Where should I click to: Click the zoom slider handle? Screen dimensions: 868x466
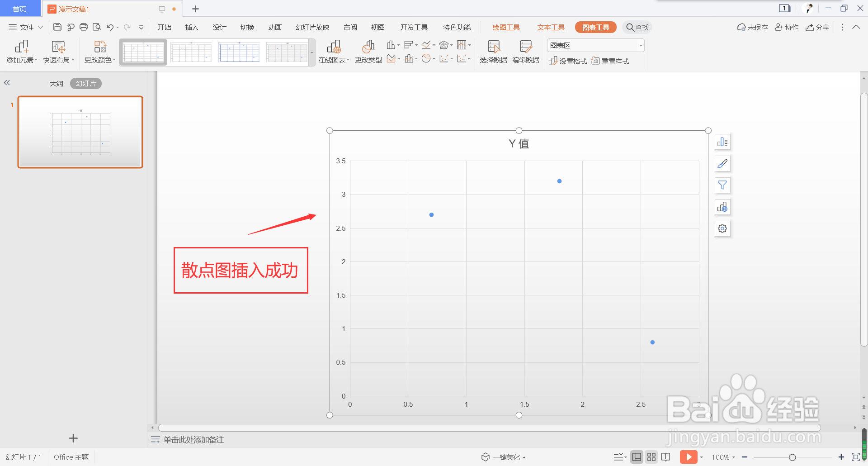[792, 457]
